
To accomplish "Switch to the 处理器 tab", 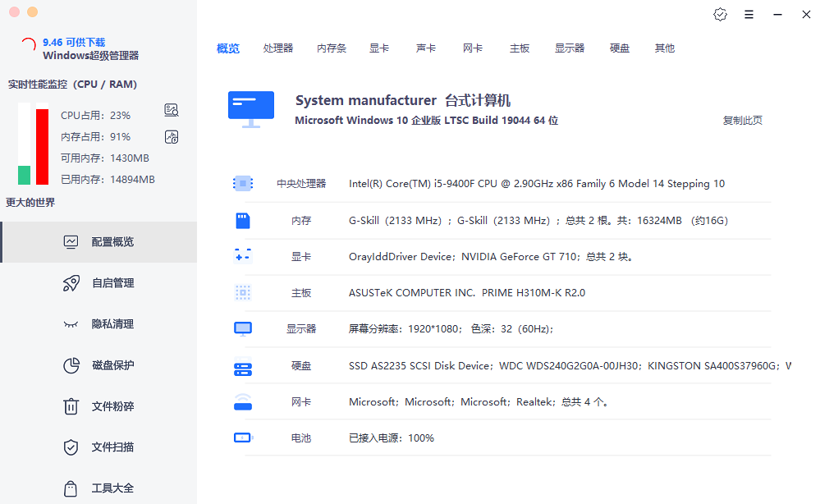I will point(277,48).
